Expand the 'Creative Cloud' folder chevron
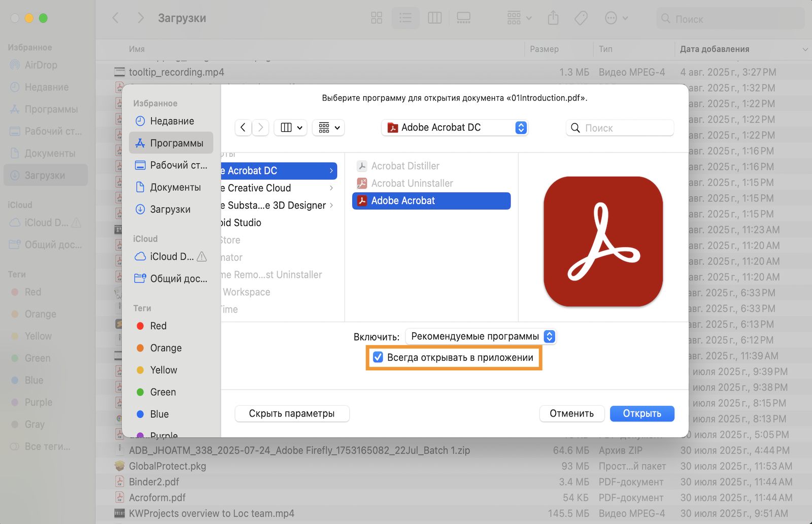Image resolution: width=812 pixels, height=524 pixels. pyautogui.click(x=331, y=188)
